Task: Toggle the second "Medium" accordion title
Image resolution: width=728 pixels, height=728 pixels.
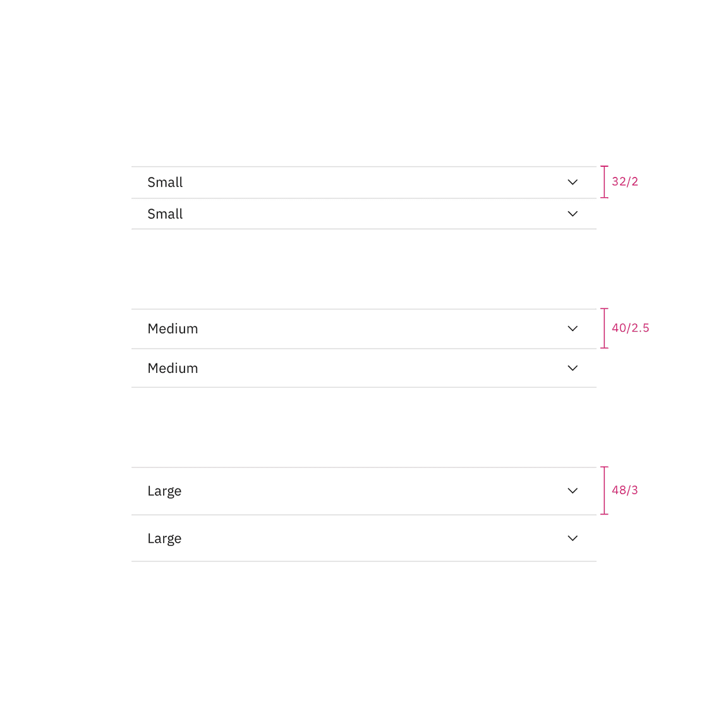Action: click(x=173, y=368)
